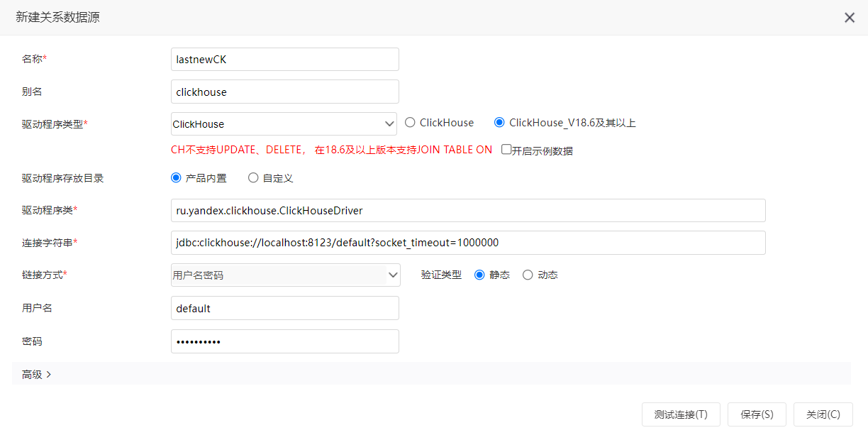868x440 pixels.
Task: Click the 用户名 field containing default
Action: pyautogui.click(x=285, y=308)
